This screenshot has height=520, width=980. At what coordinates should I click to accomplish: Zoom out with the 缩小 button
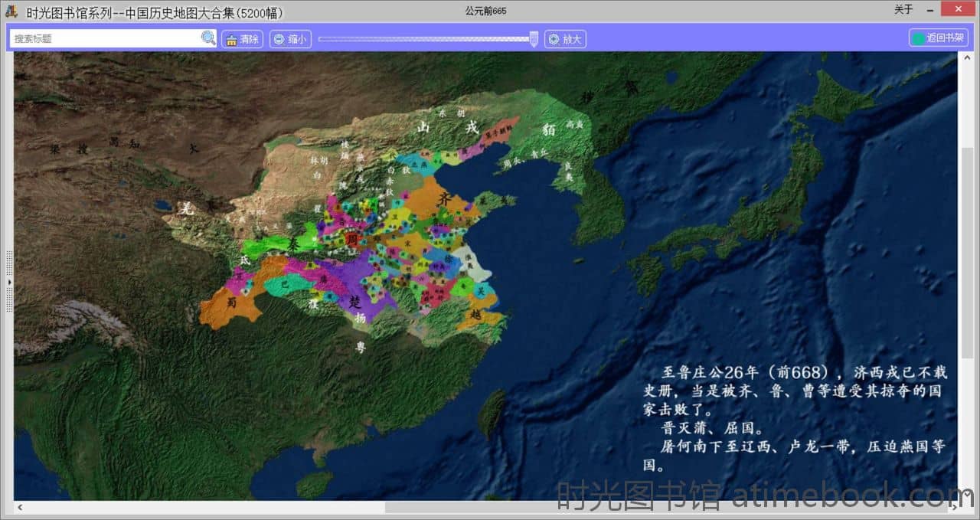[289, 39]
